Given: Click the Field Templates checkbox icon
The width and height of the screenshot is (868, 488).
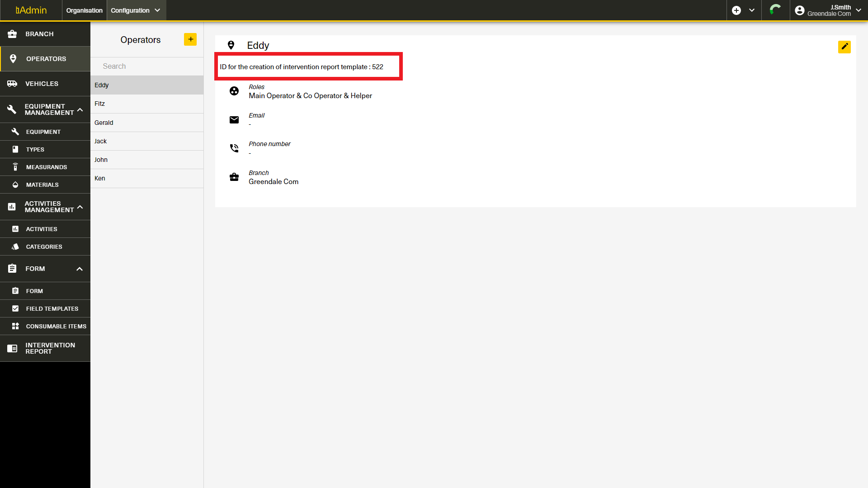Looking at the screenshot, I should pyautogui.click(x=15, y=308).
